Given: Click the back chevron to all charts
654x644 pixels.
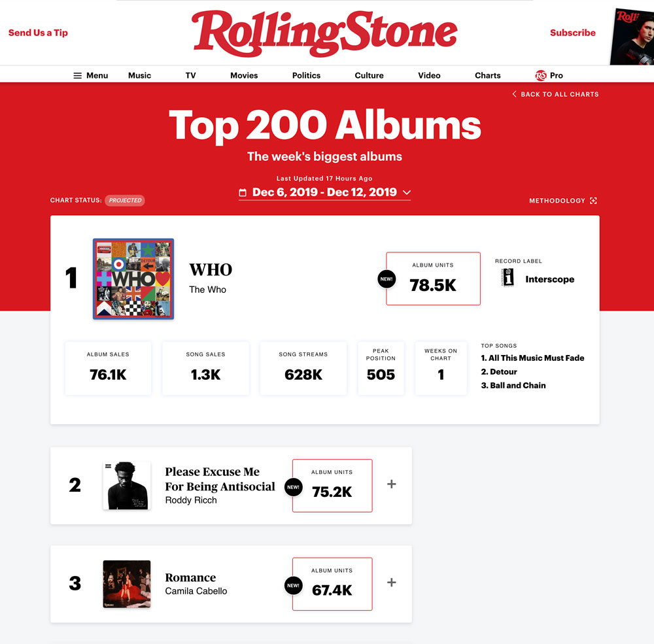Looking at the screenshot, I should pyautogui.click(x=515, y=94).
